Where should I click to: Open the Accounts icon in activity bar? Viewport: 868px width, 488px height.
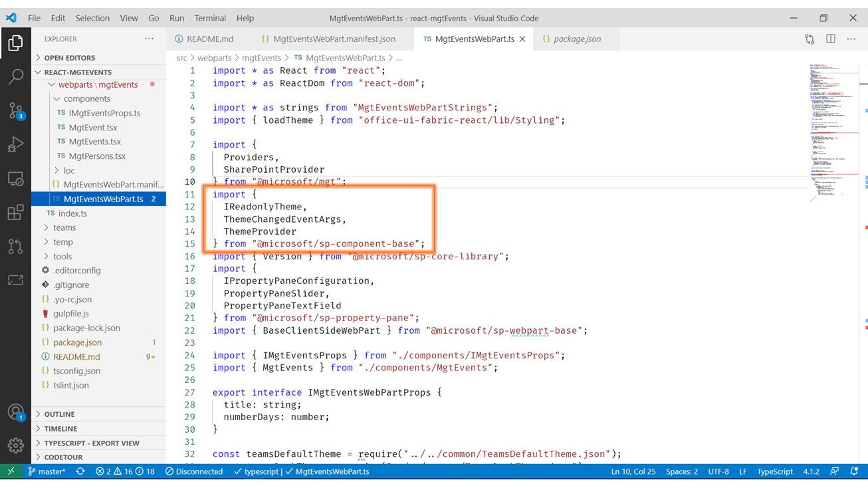[x=15, y=412]
